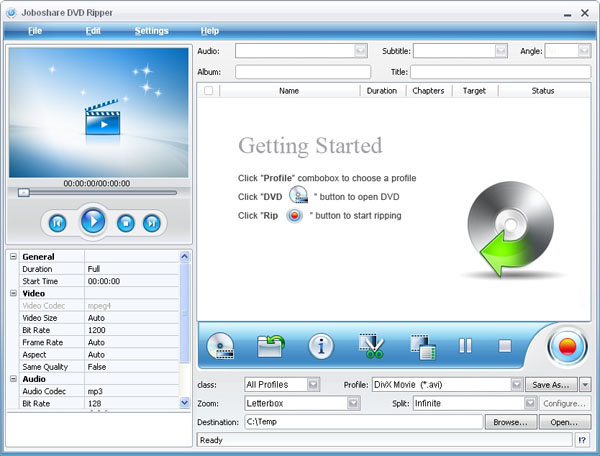This screenshot has height=456, width=600.
Task: Select the Audio Codec value mp3
Action: (x=132, y=391)
